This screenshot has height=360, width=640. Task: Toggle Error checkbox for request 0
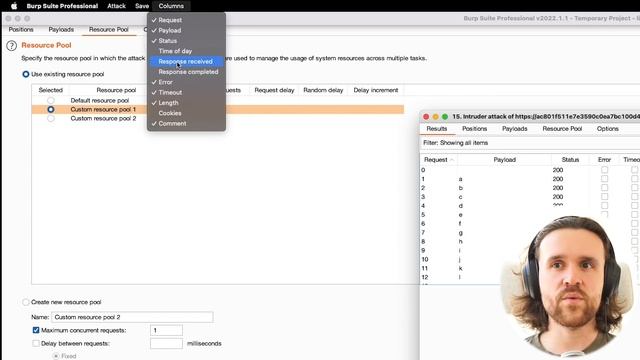pos(604,170)
